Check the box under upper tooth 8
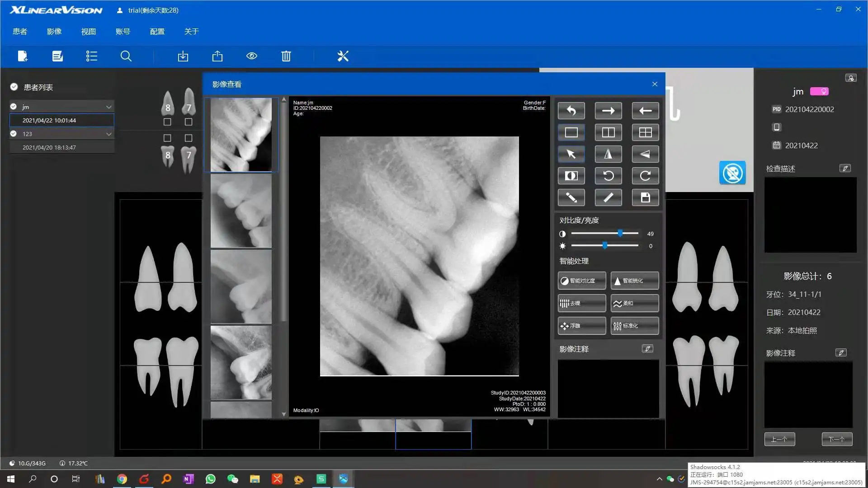The height and width of the screenshot is (488, 868). (167, 122)
